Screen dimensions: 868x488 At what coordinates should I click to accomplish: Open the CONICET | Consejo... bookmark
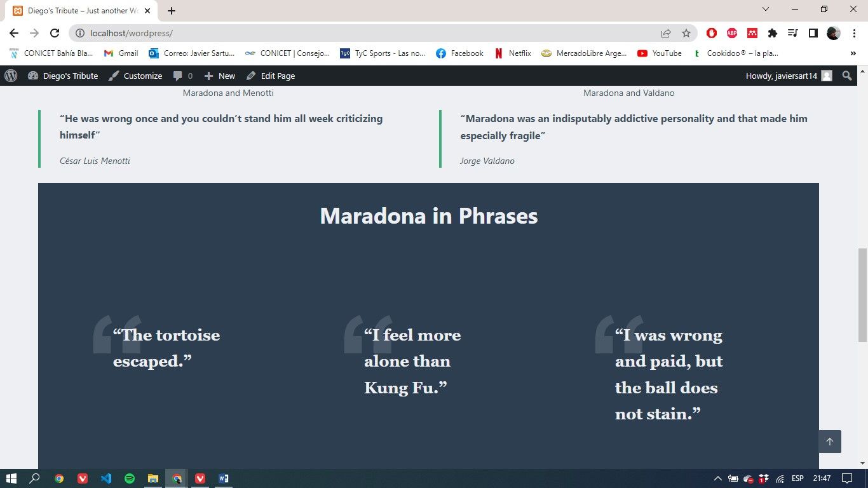[288, 53]
